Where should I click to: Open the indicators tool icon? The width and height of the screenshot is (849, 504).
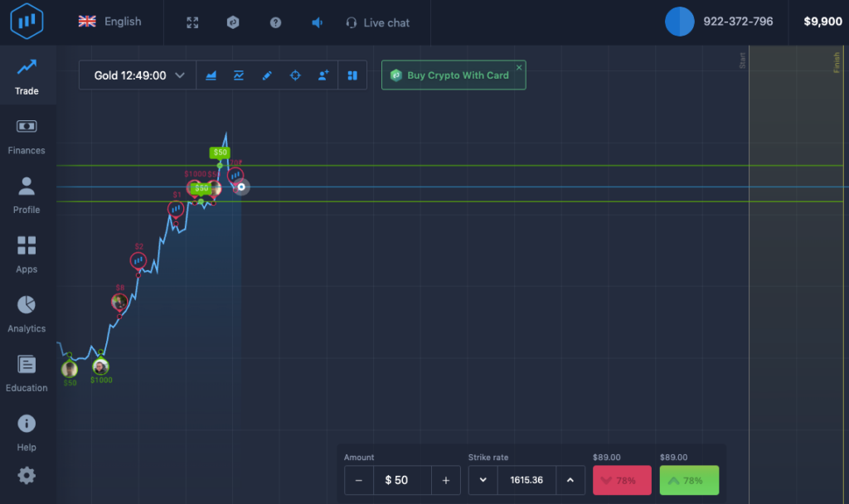(239, 75)
